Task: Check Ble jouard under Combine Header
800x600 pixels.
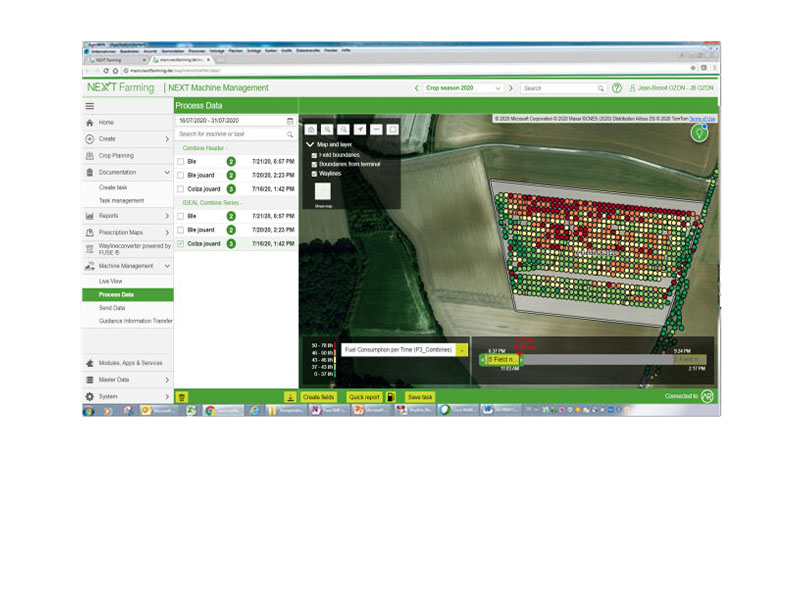Action: 180,176
